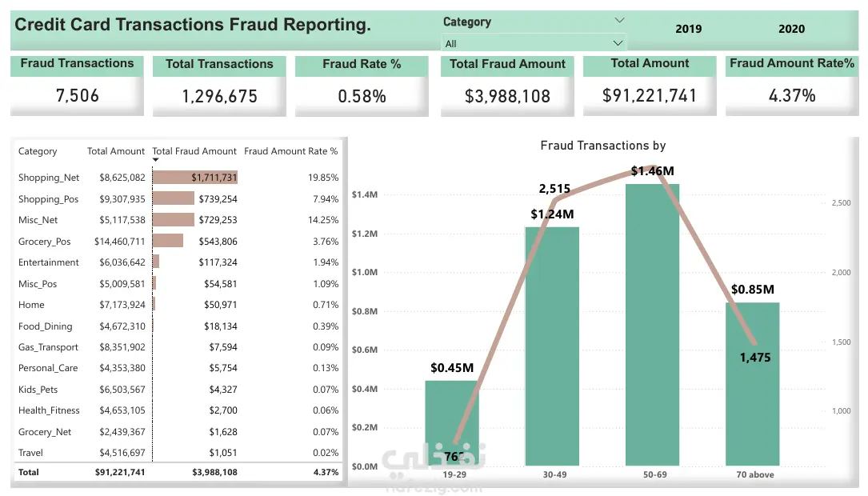Click the 1,475 line data point label
This screenshot has height=496, width=868.
[x=755, y=358]
